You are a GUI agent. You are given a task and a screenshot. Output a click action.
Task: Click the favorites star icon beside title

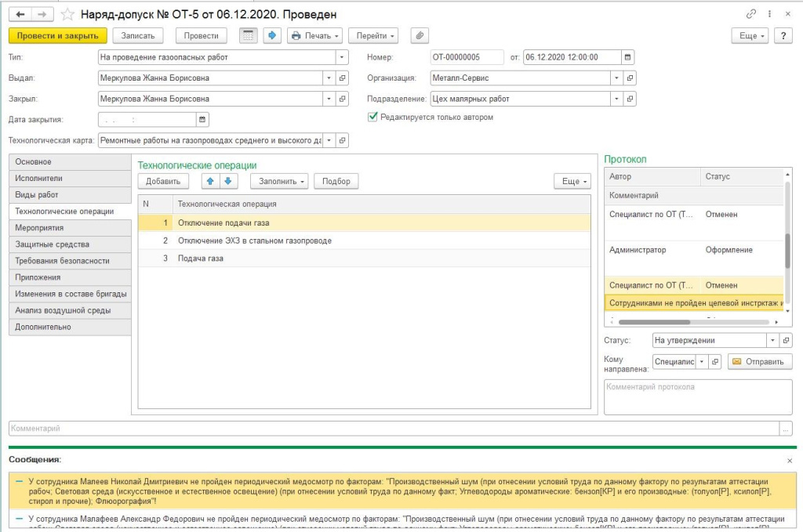67,14
